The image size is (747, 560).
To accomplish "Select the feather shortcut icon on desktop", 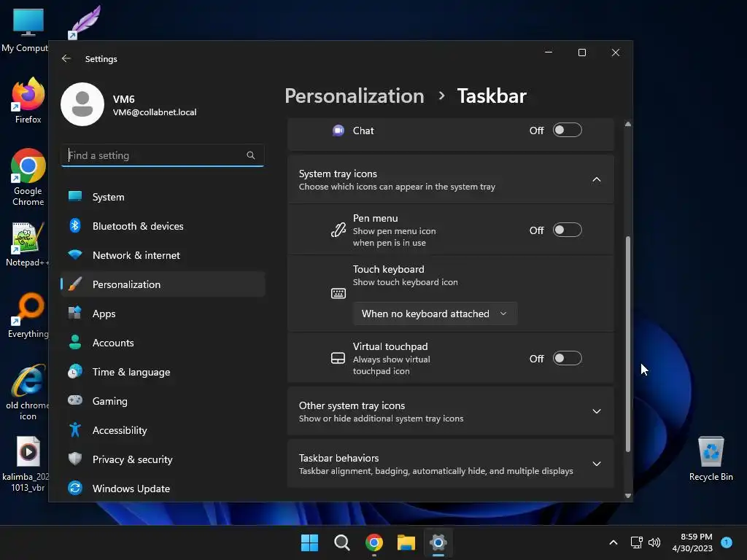I will point(85,23).
